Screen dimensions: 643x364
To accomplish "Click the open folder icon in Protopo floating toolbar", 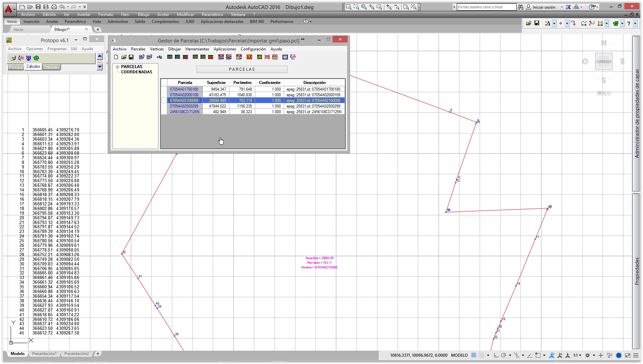I will [x=528, y=23].
